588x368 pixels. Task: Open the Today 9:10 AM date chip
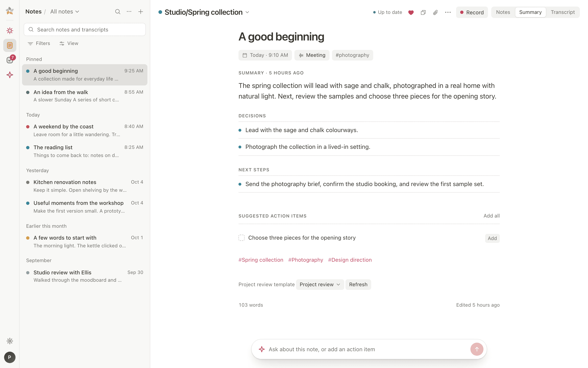point(265,55)
